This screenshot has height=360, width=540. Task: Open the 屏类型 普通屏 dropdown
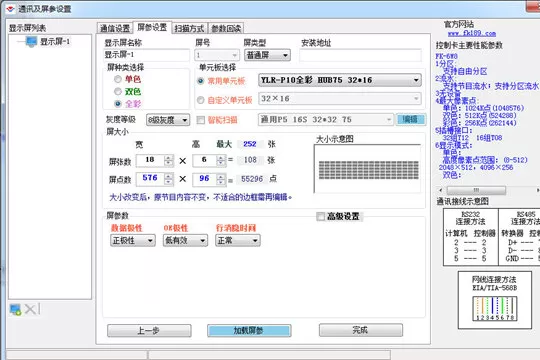coord(267,55)
